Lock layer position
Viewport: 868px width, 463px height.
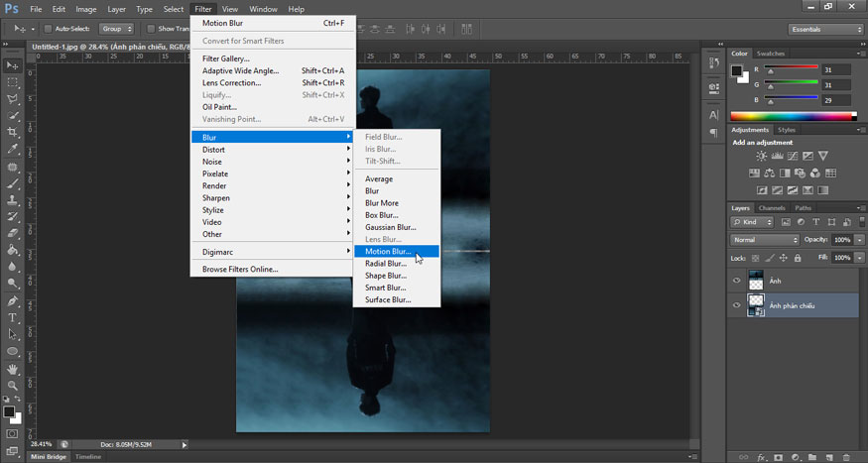[x=784, y=258]
